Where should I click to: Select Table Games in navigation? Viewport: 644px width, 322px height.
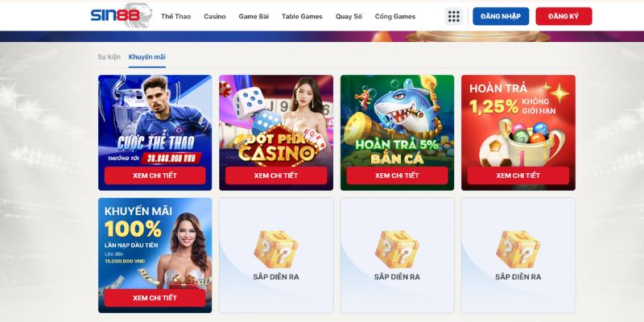point(302,16)
